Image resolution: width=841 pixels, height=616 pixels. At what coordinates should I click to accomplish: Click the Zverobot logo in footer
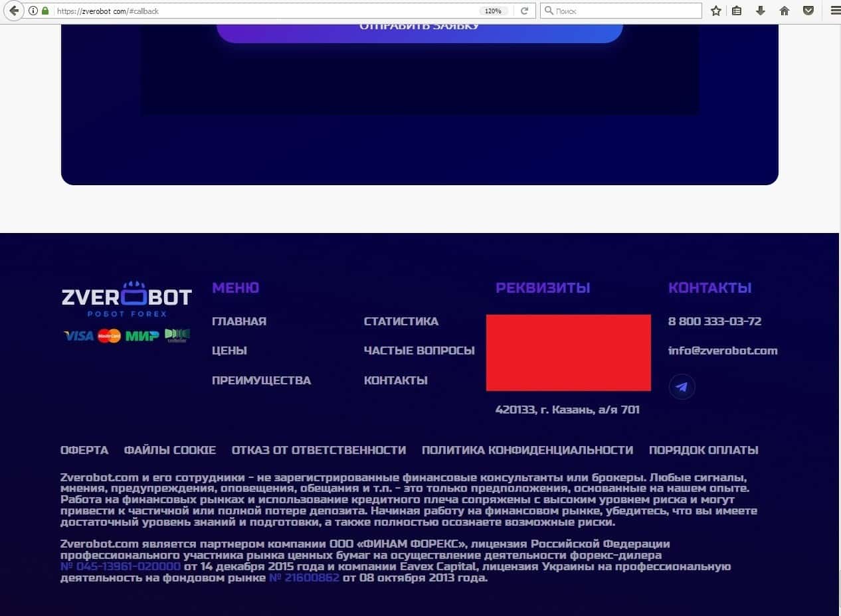tap(126, 299)
